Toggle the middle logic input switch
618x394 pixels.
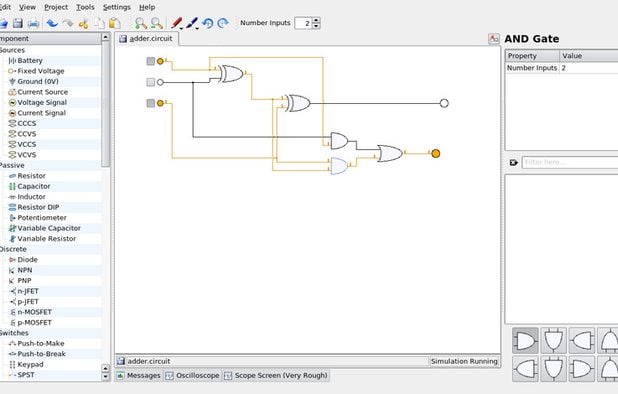pyautogui.click(x=151, y=82)
